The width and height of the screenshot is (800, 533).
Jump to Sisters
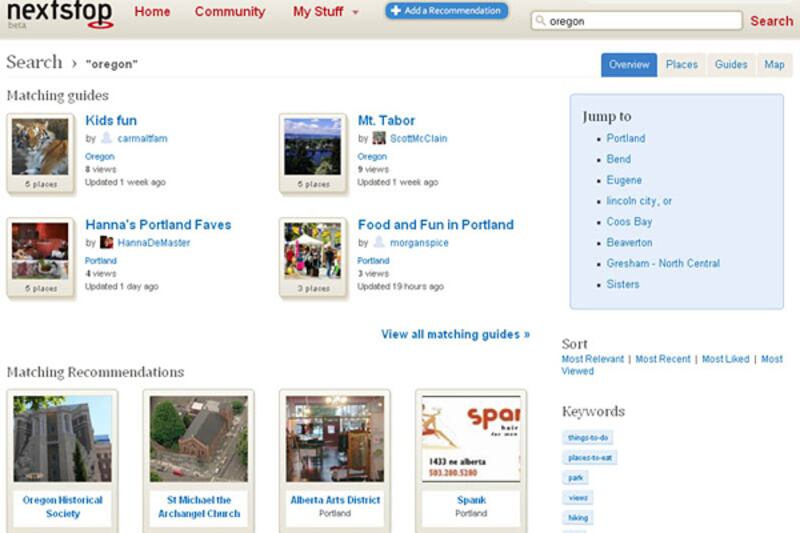point(622,285)
